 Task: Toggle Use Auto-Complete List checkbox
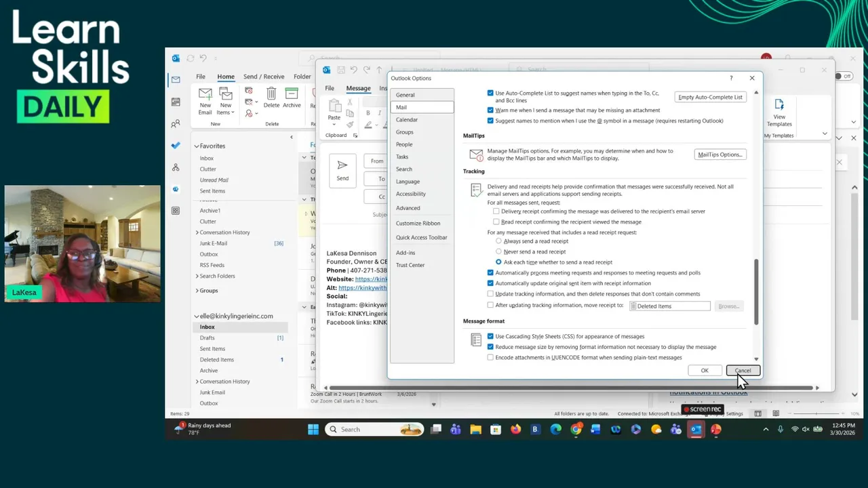490,94
